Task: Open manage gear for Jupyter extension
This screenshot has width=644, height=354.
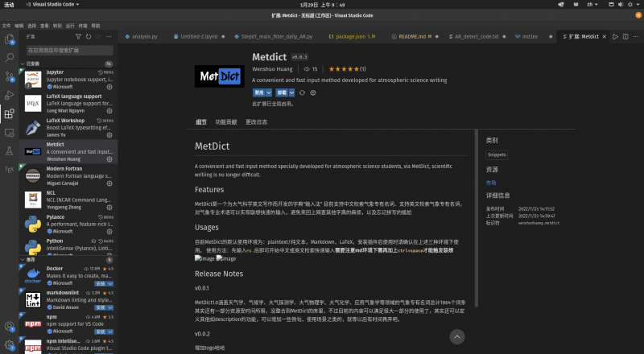Action: click(x=110, y=86)
